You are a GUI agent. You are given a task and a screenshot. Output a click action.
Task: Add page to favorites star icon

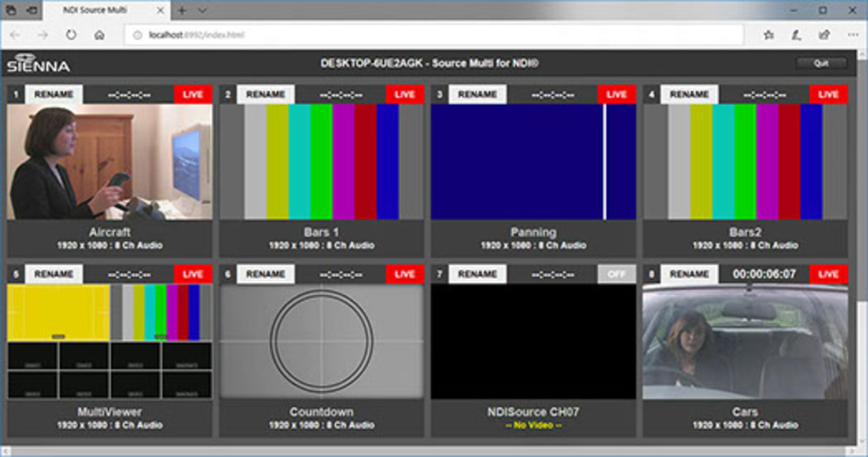pyautogui.click(x=768, y=35)
